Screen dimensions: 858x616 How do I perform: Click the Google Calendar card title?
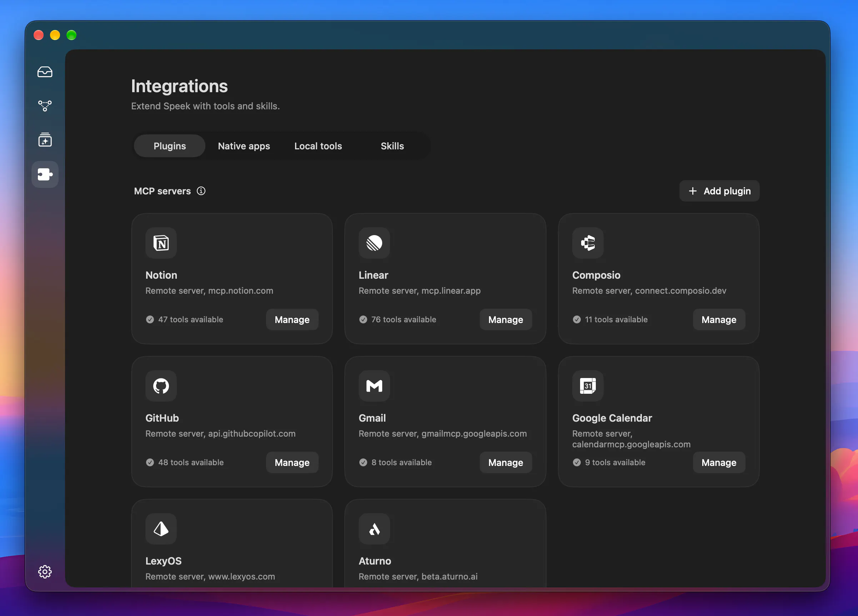tap(612, 418)
